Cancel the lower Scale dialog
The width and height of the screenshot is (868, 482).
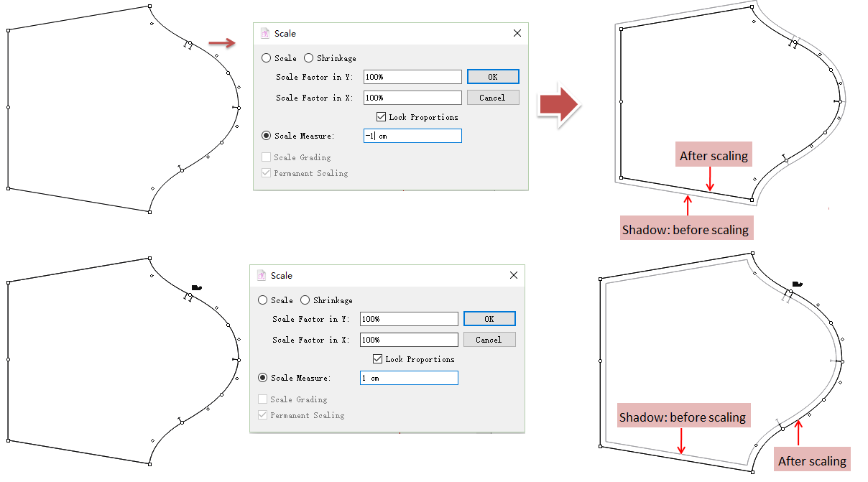click(x=489, y=340)
